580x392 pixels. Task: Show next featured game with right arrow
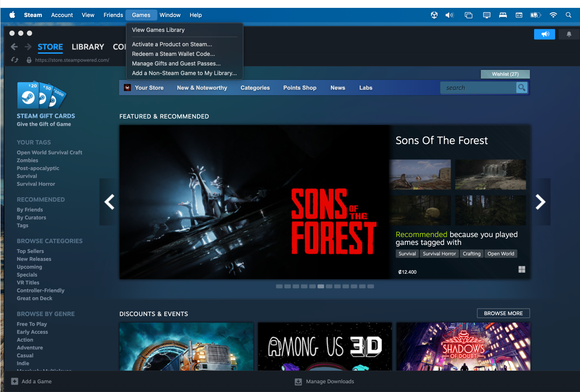coord(541,202)
